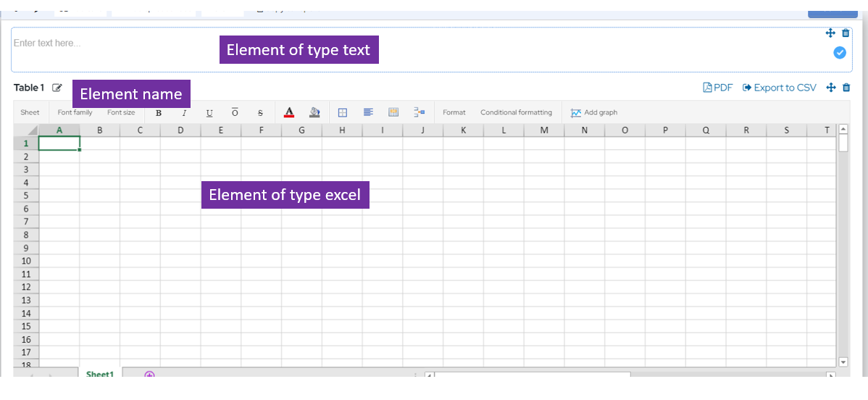The image size is (868, 400).
Task: Open the cell borders tool
Action: tap(343, 112)
